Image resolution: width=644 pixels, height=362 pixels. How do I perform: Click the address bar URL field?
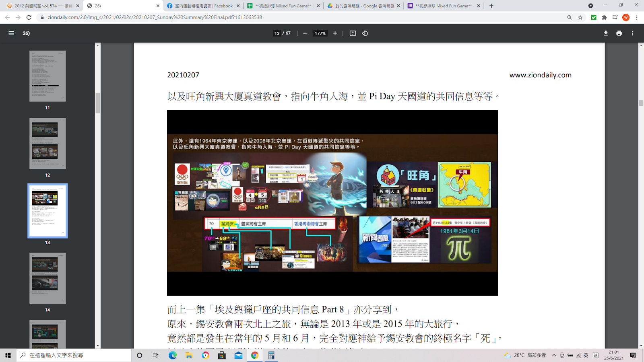pos(302,17)
